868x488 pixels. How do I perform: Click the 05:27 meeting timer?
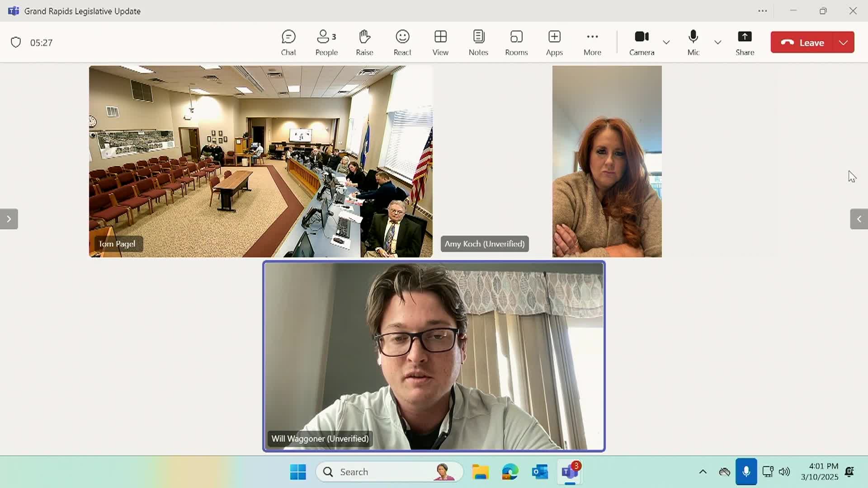point(41,42)
